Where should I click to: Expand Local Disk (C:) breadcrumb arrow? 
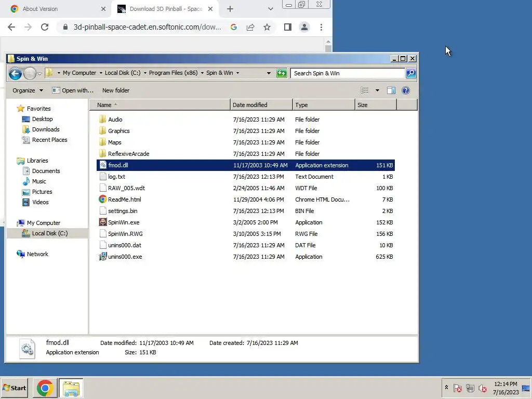coord(145,73)
